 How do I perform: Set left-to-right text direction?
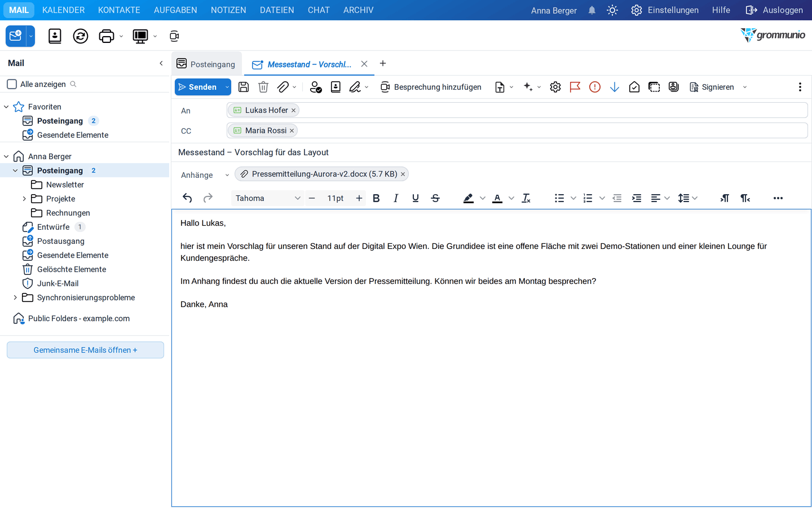point(725,198)
